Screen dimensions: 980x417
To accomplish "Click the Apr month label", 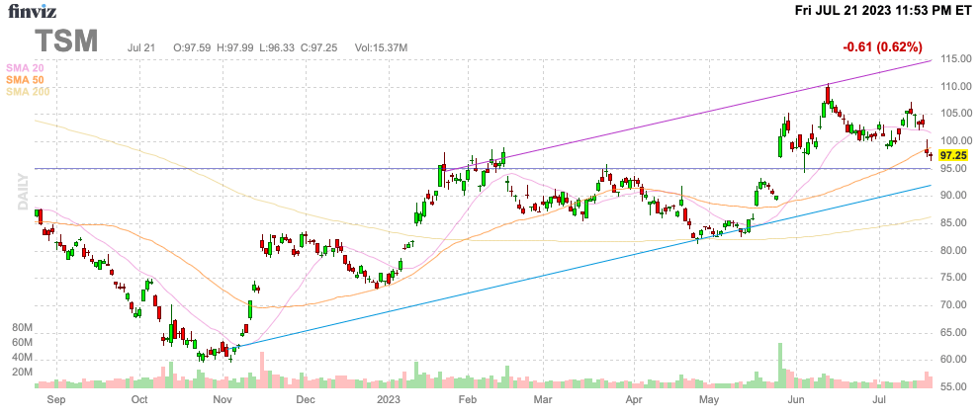I will point(634,399).
